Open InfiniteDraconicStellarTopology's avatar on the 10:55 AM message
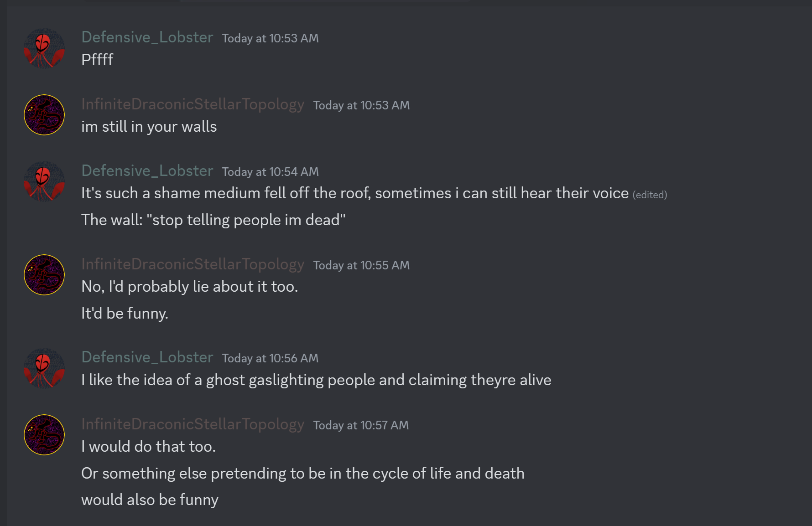 (x=44, y=275)
